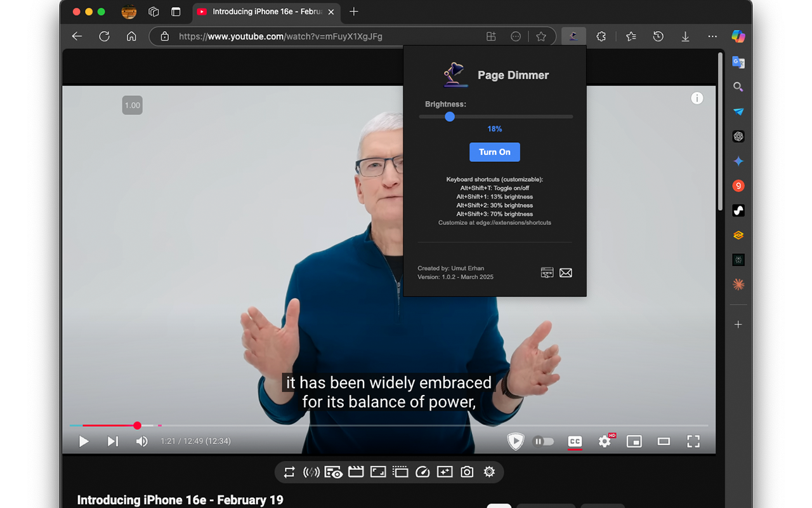Click the edge://extensions/shortcuts text
Image resolution: width=812 pixels, height=508 pixels.
click(x=514, y=223)
